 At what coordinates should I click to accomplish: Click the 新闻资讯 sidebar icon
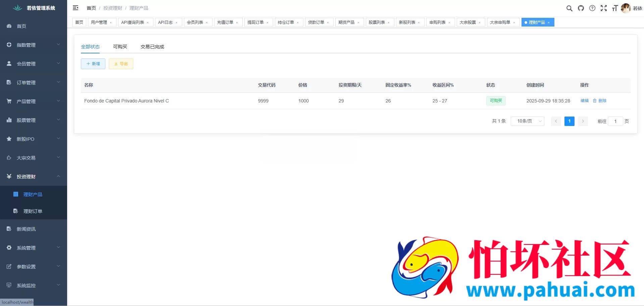tap(9, 229)
